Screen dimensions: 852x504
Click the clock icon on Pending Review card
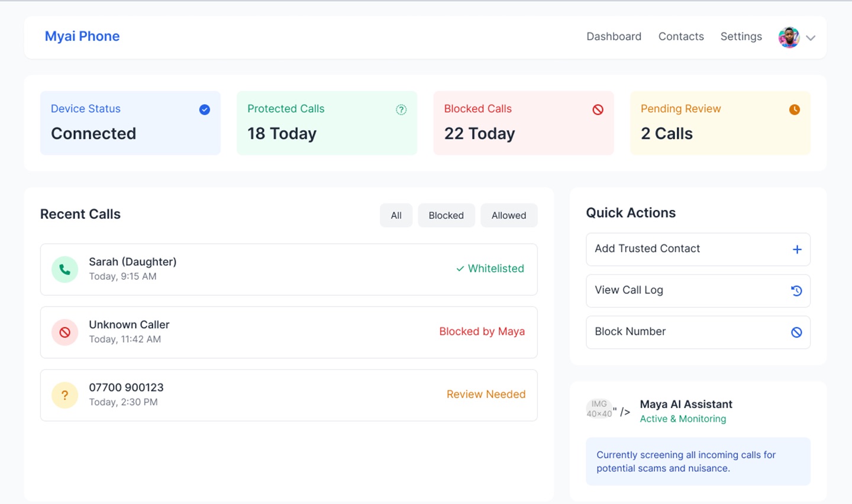(x=794, y=109)
